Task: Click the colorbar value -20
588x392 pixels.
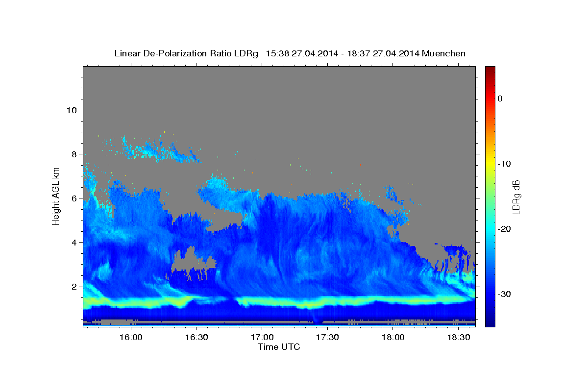Action: 504,229
